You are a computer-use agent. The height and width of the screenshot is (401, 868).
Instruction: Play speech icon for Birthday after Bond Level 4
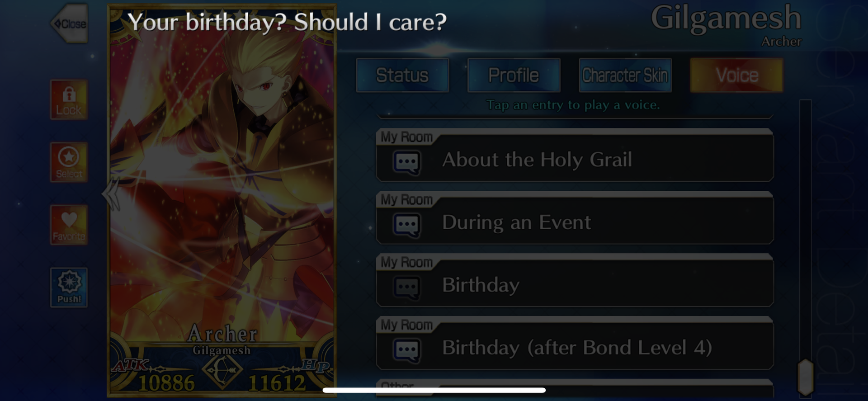point(406,350)
